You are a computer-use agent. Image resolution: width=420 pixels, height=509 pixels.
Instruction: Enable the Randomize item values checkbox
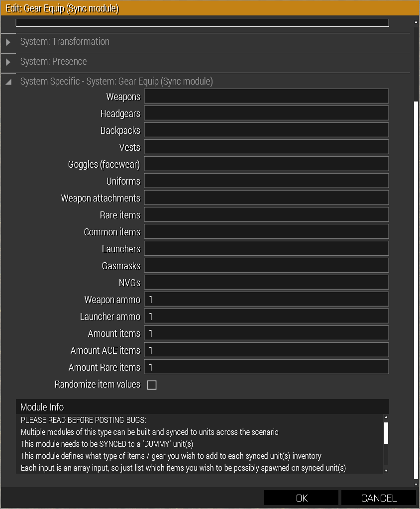tap(152, 385)
